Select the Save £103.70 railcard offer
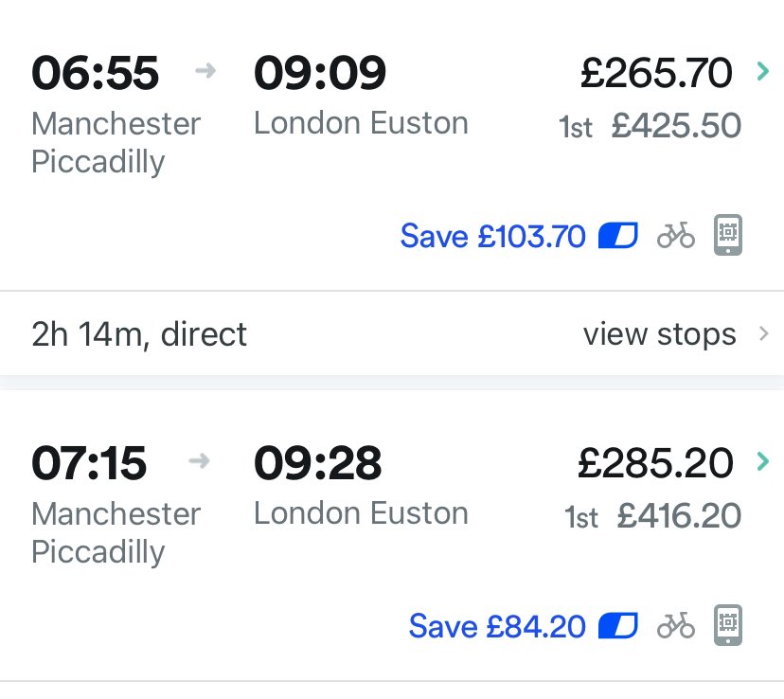 (492, 235)
